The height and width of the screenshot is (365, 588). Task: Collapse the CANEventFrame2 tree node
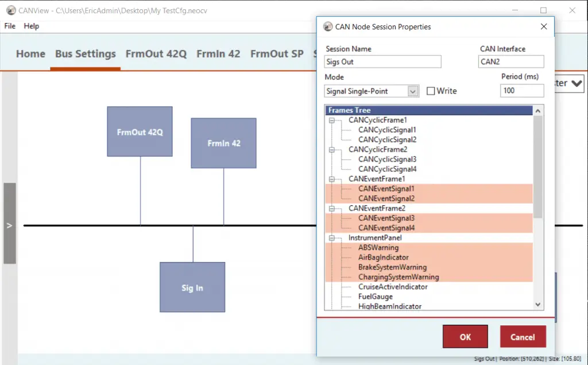[331, 209]
